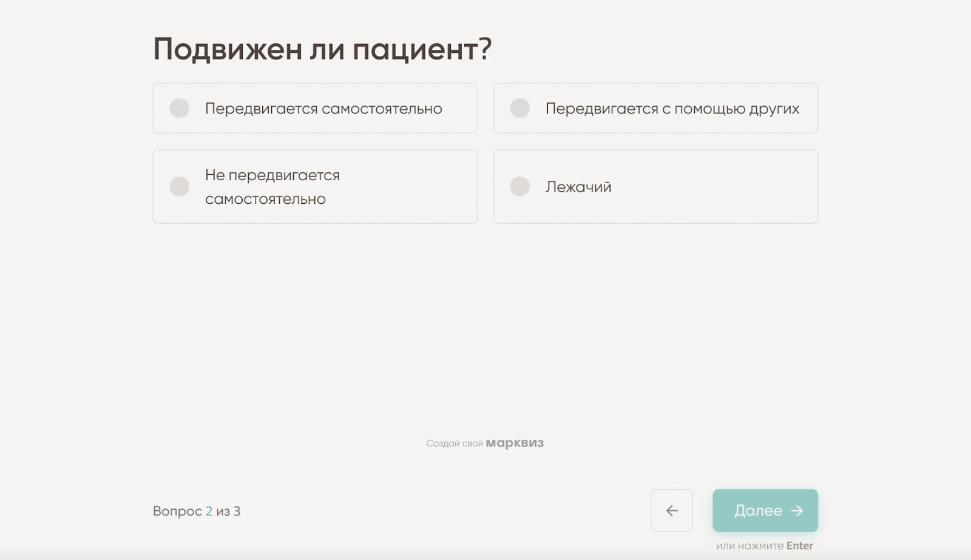Click the right arrow inside the Далее button

[798, 511]
